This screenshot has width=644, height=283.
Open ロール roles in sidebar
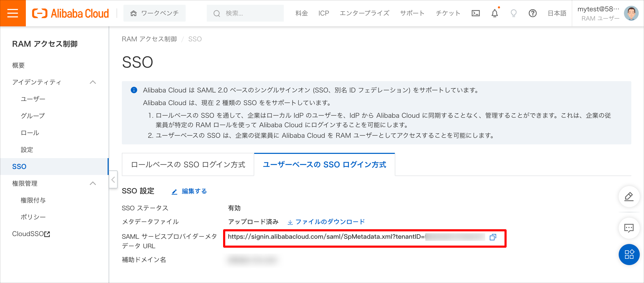point(30,133)
